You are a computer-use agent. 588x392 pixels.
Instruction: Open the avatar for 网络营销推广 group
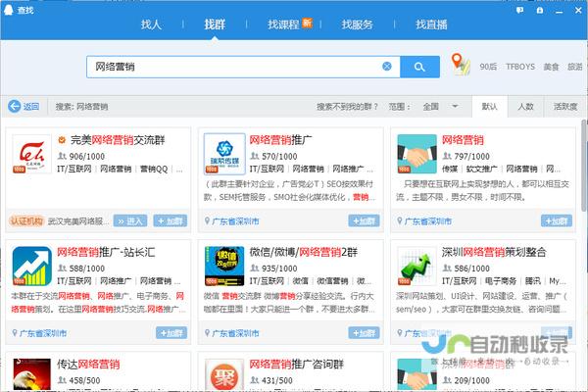[x=224, y=154]
